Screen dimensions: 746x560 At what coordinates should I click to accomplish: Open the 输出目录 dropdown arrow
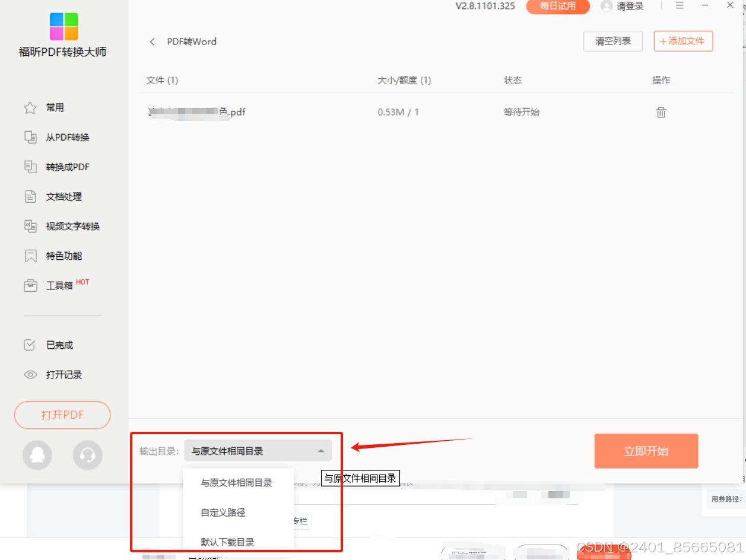pos(321,451)
